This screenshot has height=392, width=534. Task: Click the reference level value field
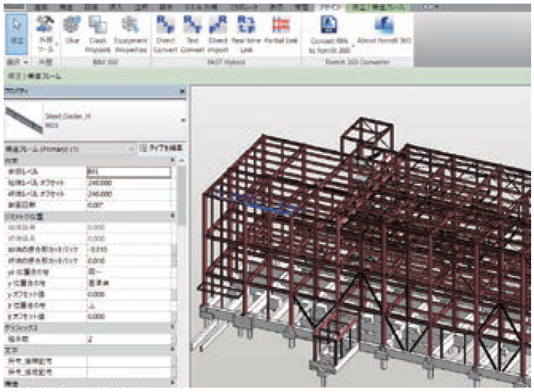pos(128,171)
